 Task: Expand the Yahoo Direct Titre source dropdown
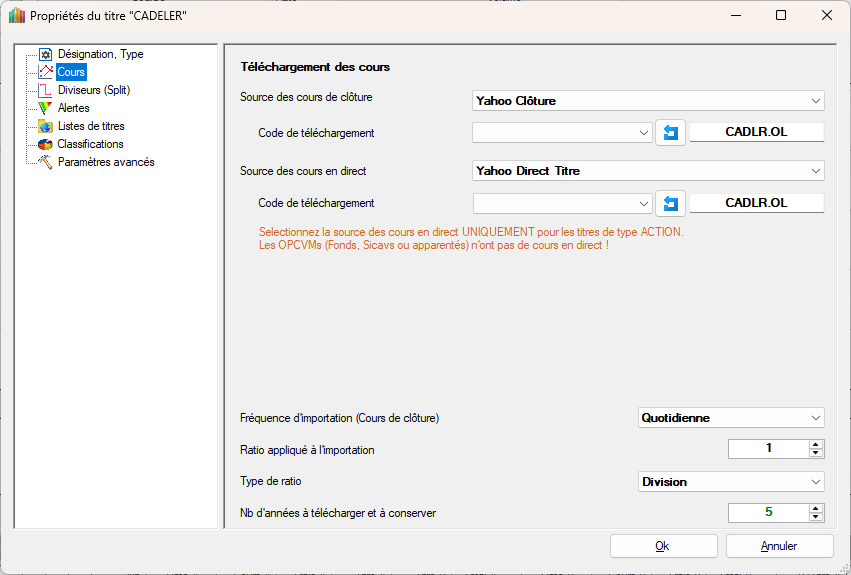point(648,171)
